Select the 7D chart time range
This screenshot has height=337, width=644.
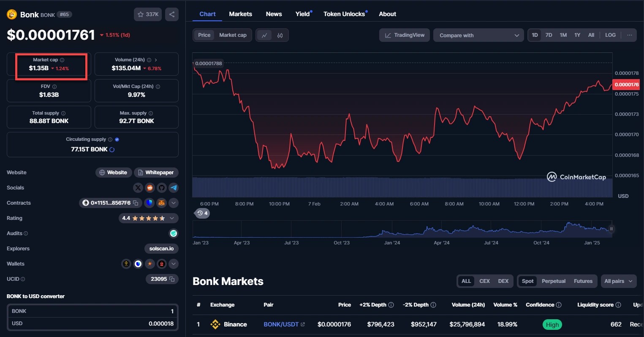(x=549, y=35)
